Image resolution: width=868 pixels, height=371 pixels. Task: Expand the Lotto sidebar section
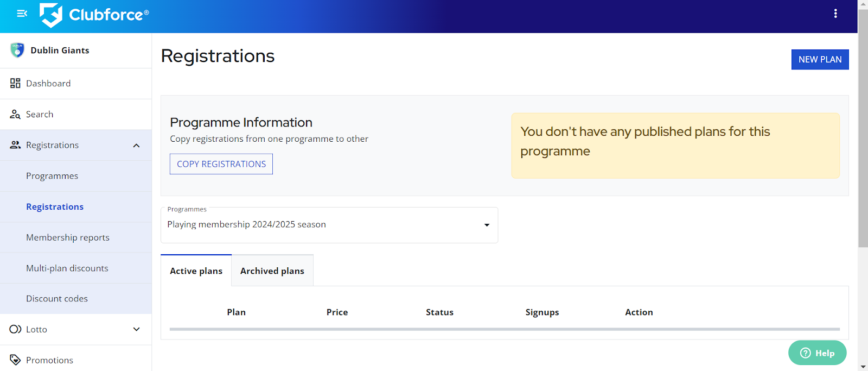[136, 329]
